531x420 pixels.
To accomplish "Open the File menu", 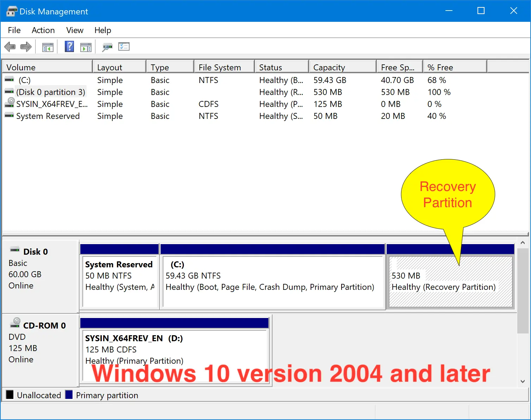I will click(14, 30).
